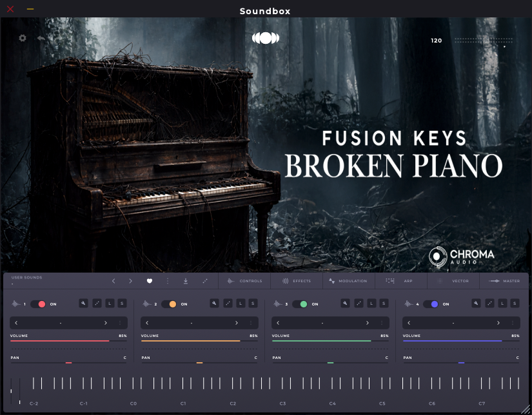
Task: Solo channel 3 with the S button
Action: (x=383, y=302)
